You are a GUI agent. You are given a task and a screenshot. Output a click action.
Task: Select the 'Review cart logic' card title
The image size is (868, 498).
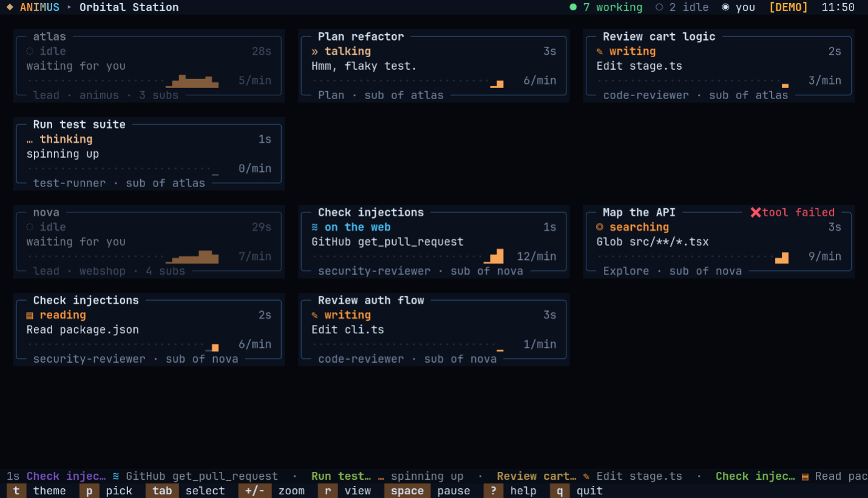point(659,37)
